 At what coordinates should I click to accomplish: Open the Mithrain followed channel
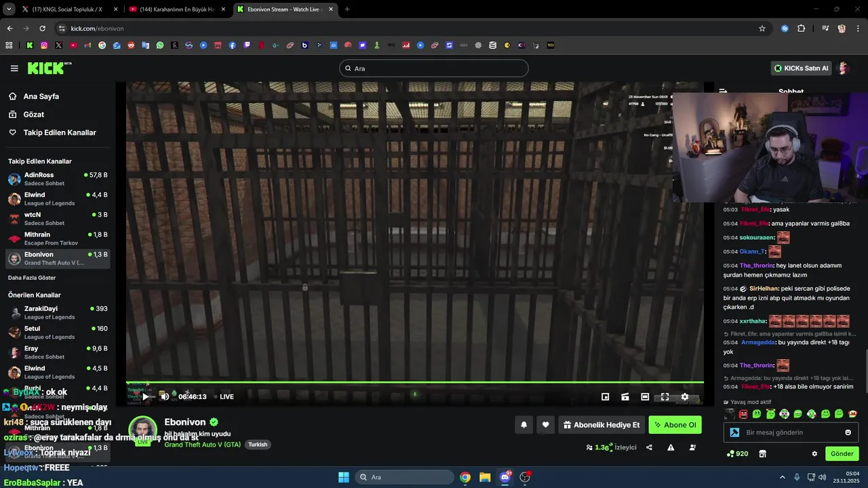[57, 239]
